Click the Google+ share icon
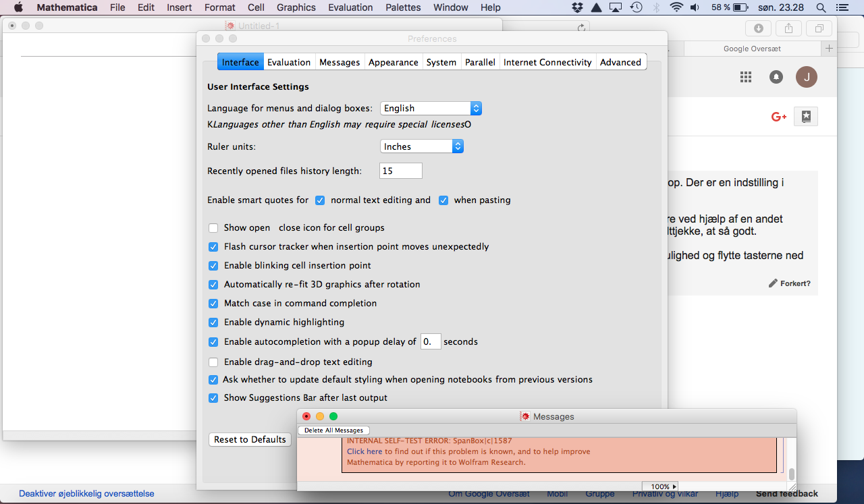This screenshot has height=504, width=864. [779, 117]
